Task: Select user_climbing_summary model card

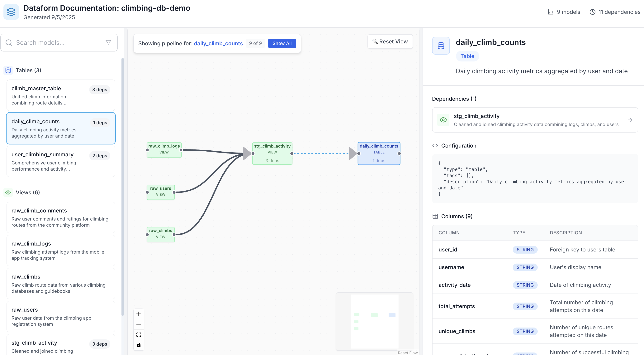Action: [61, 162]
